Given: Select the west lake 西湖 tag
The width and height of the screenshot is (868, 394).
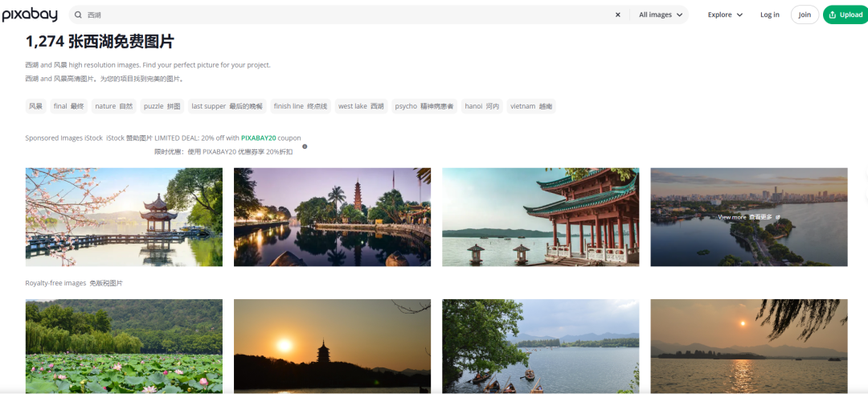Looking at the screenshot, I should pos(361,106).
